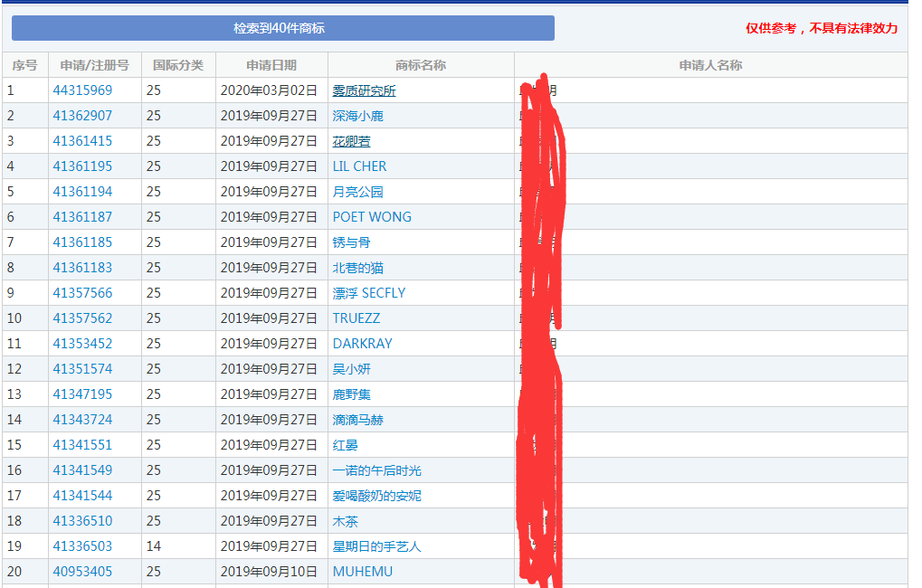The height and width of the screenshot is (588, 922).
Task: Click the 北巷的猫 trademark name
Action: (x=357, y=268)
